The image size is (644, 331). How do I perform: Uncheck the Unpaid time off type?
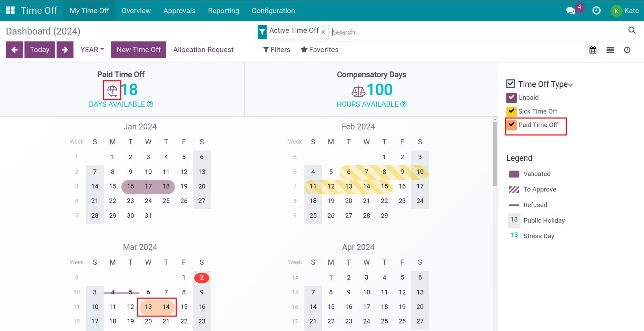pos(511,98)
